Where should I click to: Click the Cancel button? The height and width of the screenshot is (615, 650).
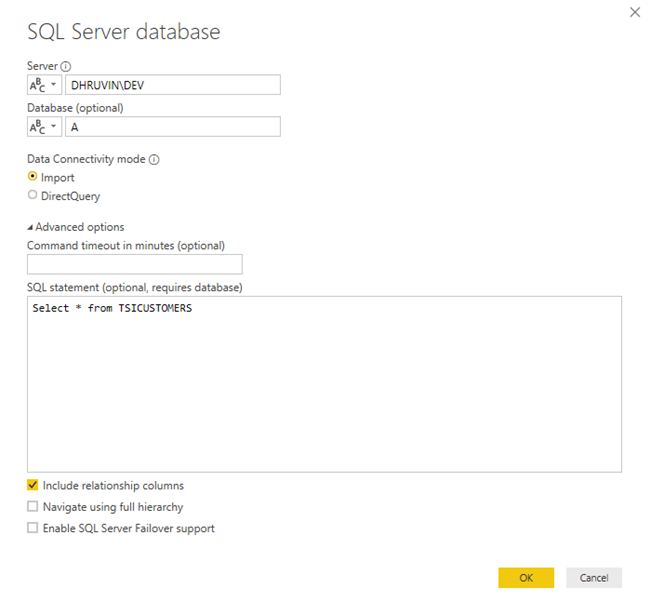click(594, 578)
